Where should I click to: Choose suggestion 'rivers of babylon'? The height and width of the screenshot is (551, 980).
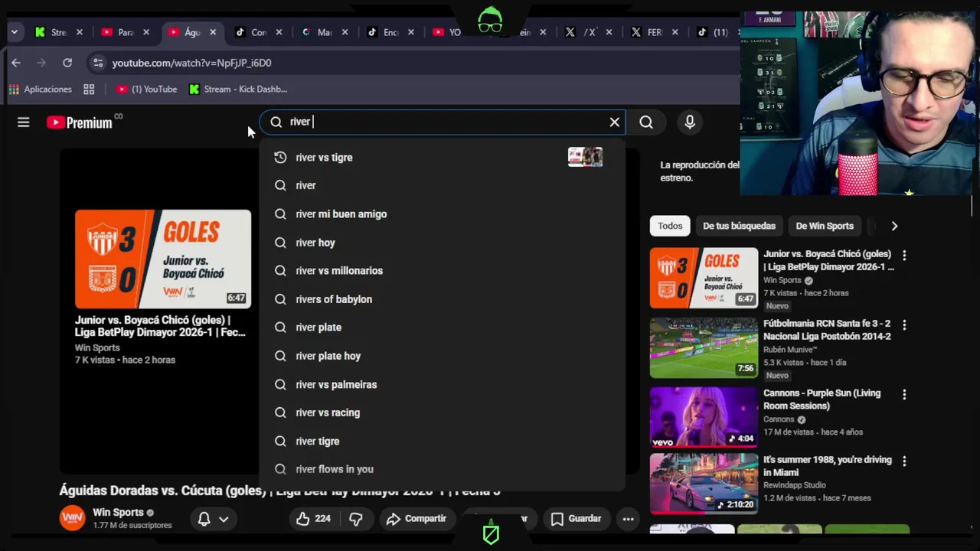tap(442, 299)
